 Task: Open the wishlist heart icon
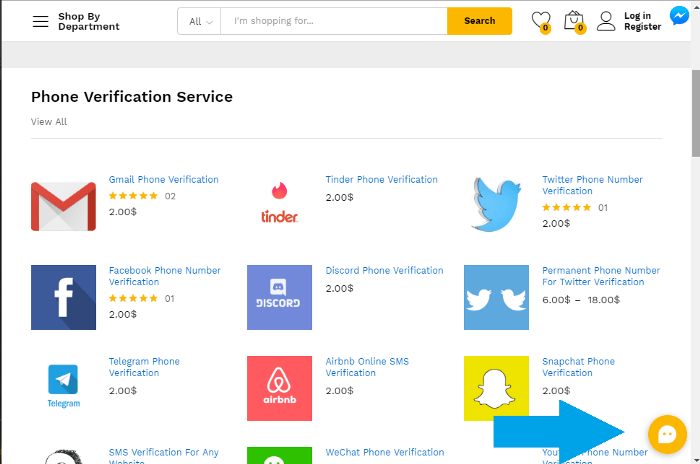pos(541,21)
